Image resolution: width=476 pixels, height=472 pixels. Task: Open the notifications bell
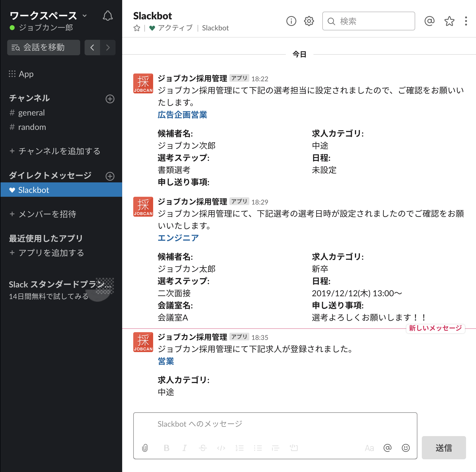(108, 16)
